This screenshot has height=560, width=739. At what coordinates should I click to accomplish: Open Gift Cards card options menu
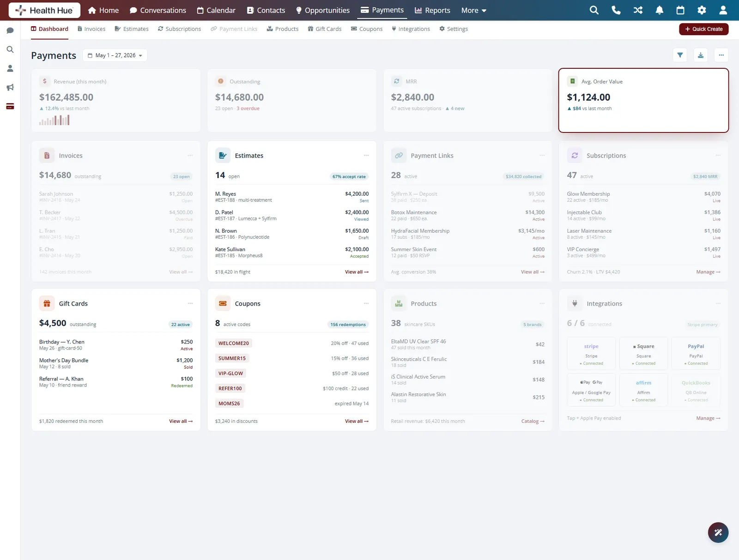coord(190,303)
